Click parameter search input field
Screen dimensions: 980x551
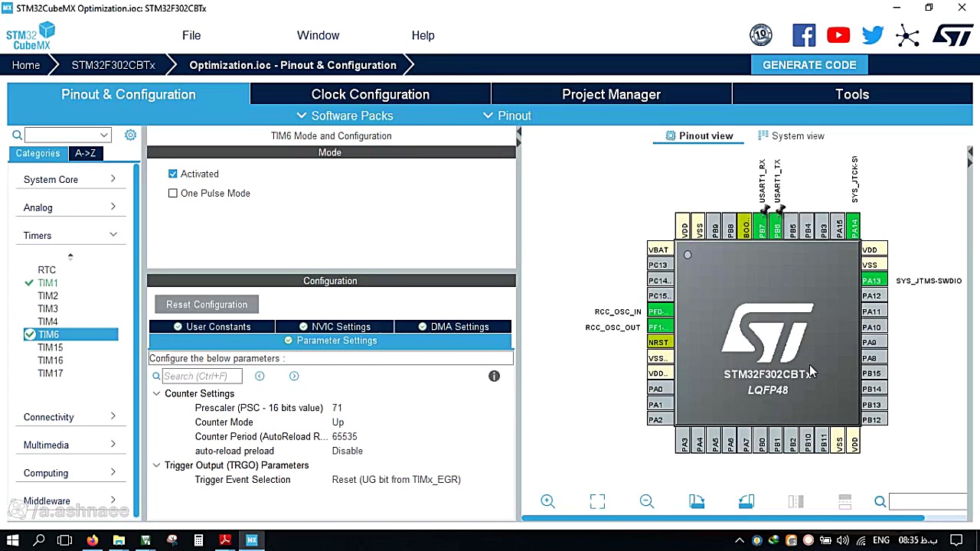click(202, 376)
